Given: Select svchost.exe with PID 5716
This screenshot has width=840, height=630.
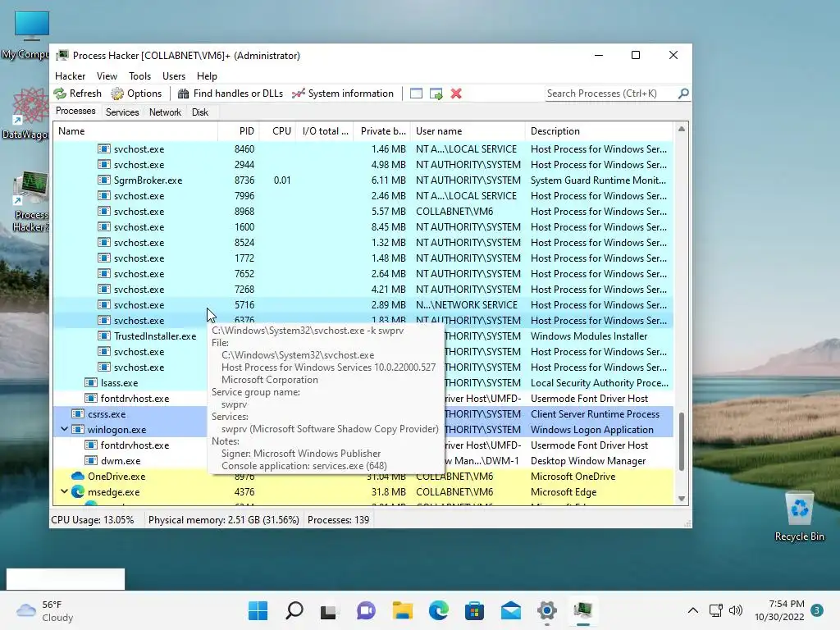Looking at the screenshot, I should 363,305.
